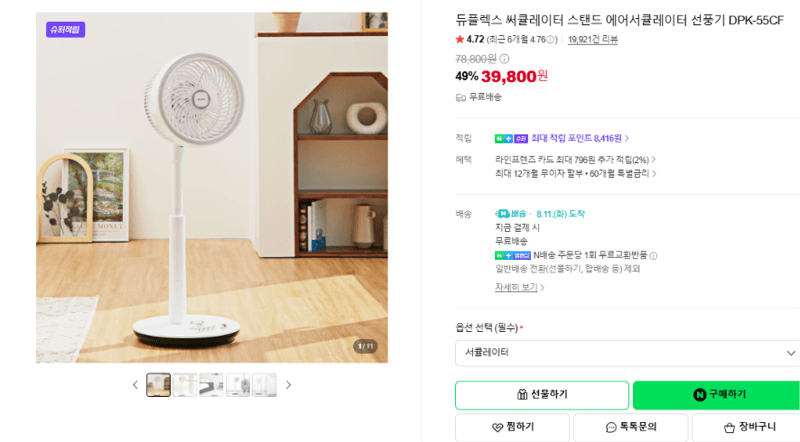Click the 선물하기 gift button

tap(542, 395)
